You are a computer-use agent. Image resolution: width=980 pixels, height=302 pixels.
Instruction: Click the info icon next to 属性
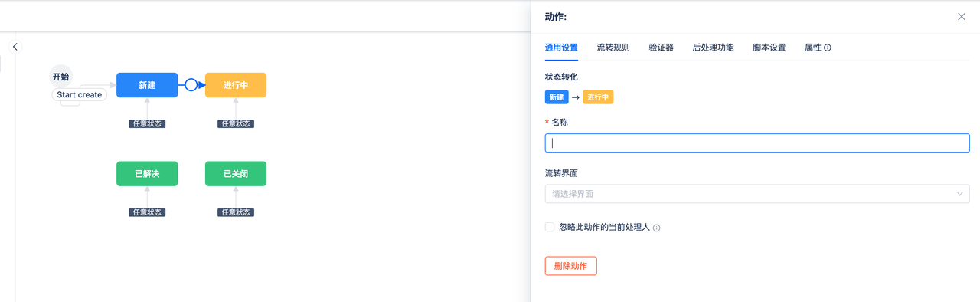tap(828, 48)
